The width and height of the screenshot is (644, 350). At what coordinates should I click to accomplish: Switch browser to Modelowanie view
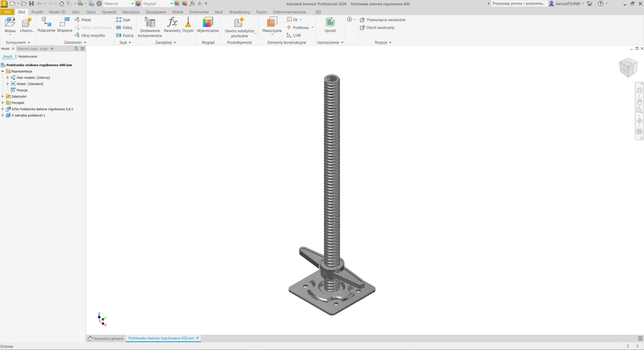[x=28, y=56]
